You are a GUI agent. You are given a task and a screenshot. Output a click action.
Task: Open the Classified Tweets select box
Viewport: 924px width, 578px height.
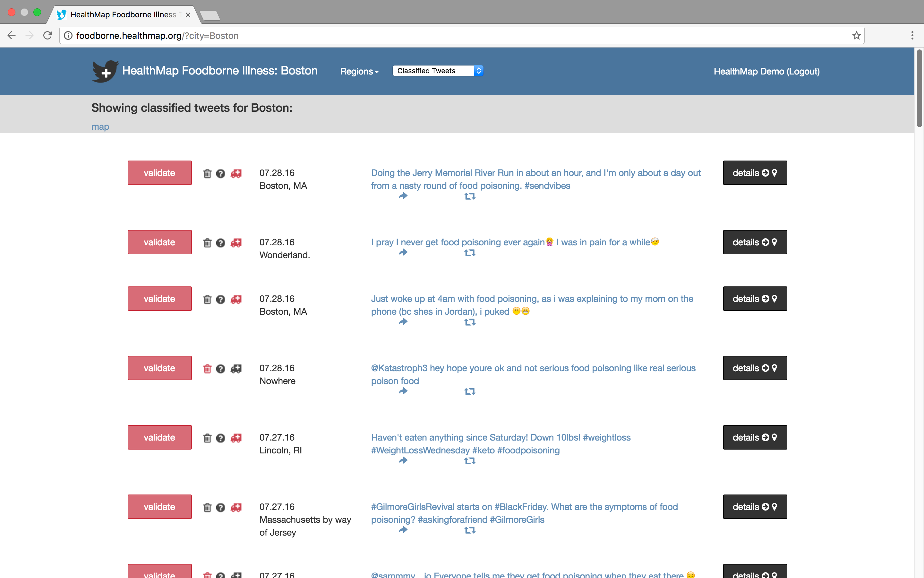438,71
